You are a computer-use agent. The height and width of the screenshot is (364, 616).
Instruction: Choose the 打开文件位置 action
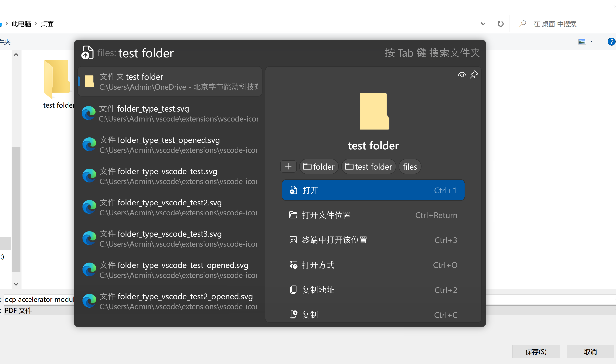[373, 215]
